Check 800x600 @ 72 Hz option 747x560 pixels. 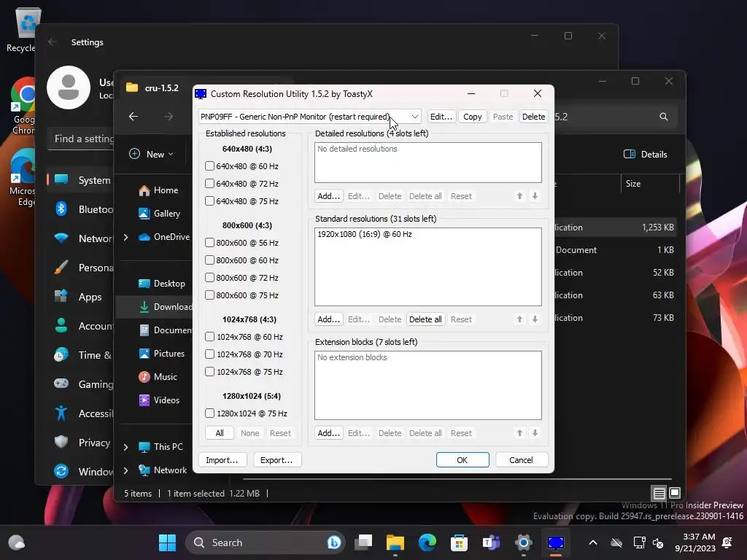209,278
